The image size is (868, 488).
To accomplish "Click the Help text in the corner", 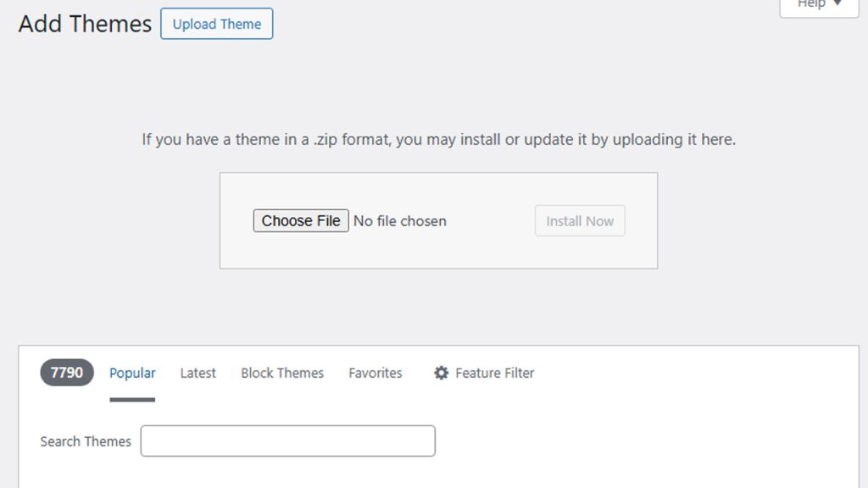I will pos(811,5).
